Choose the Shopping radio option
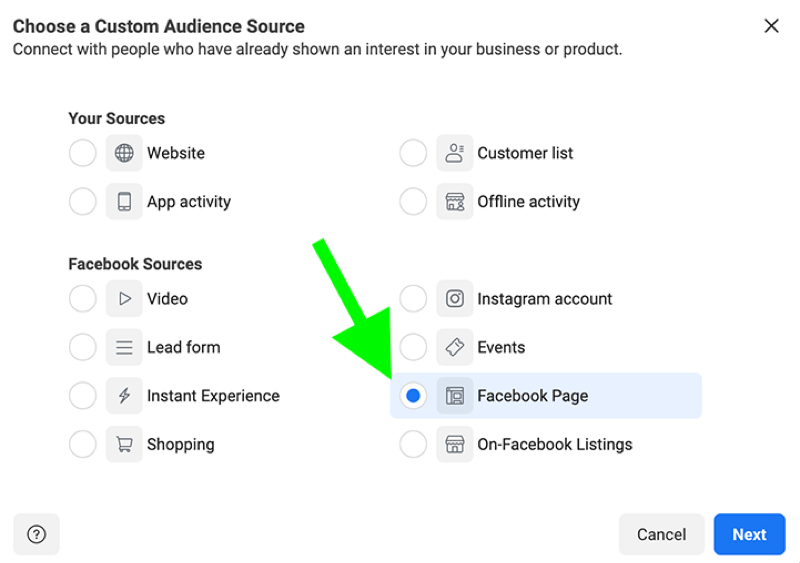Screen dimensions: 800x563 click(83, 444)
